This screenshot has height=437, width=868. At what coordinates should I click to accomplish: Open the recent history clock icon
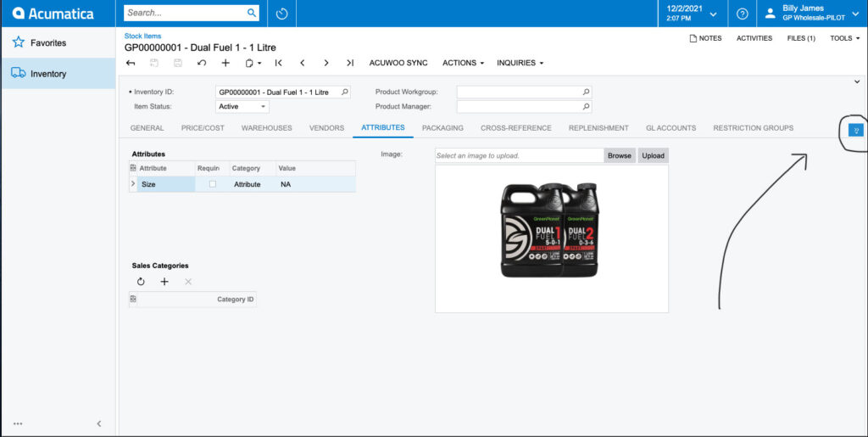tap(281, 14)
